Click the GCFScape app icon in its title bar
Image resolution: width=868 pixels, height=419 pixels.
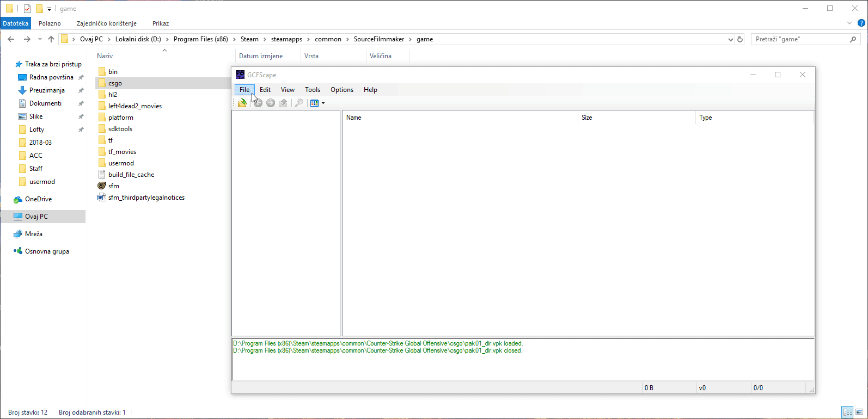[240, 75]
